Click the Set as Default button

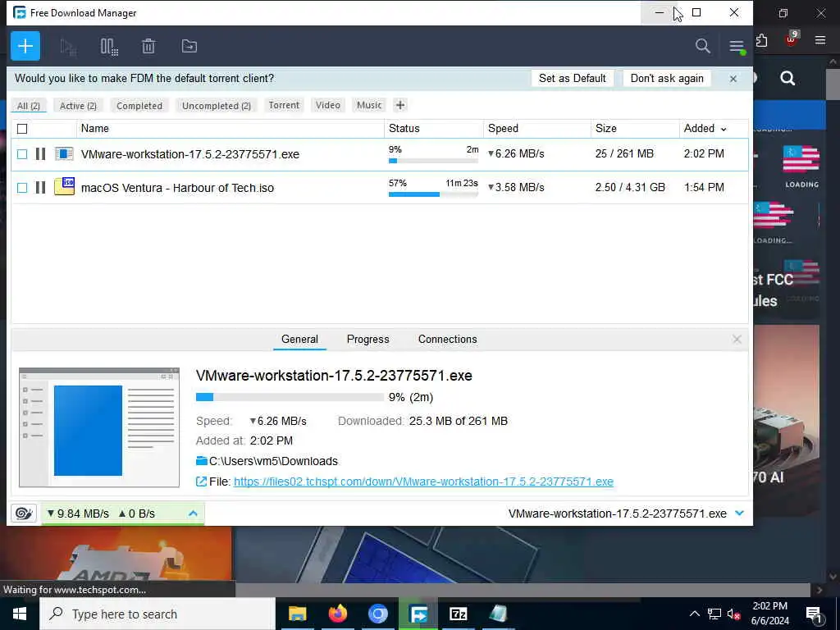click(x=572, y=78)
